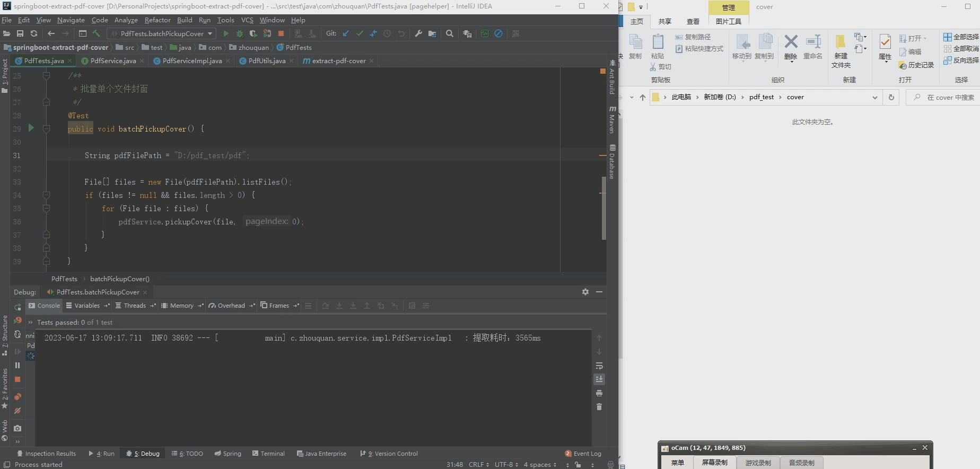The height and width of the screenshot is (469, 980).
Task: Click the editor vertical scrollbar thumb
Action: point(604,208)
